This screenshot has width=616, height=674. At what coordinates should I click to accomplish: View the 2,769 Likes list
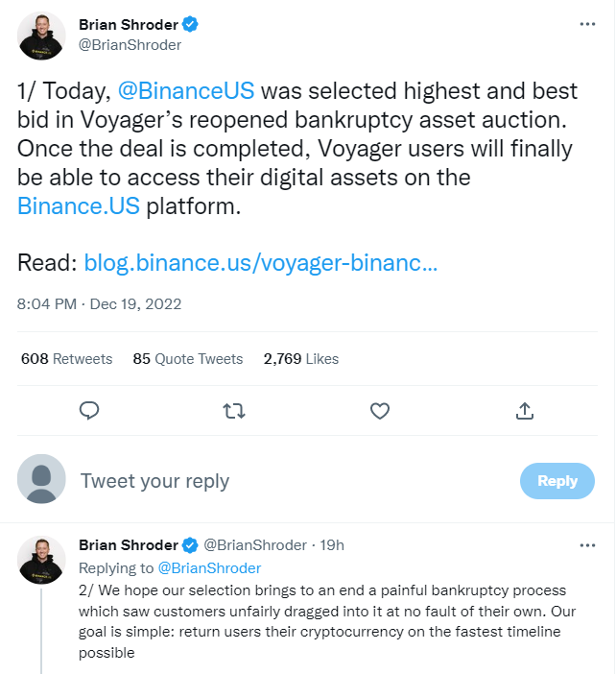[300, 358]
